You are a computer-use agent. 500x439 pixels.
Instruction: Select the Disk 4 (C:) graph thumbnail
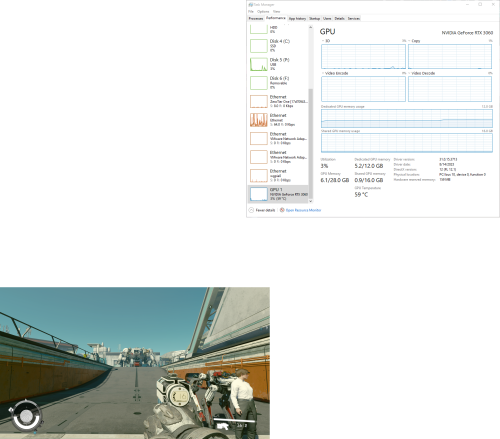pos(259,46)
